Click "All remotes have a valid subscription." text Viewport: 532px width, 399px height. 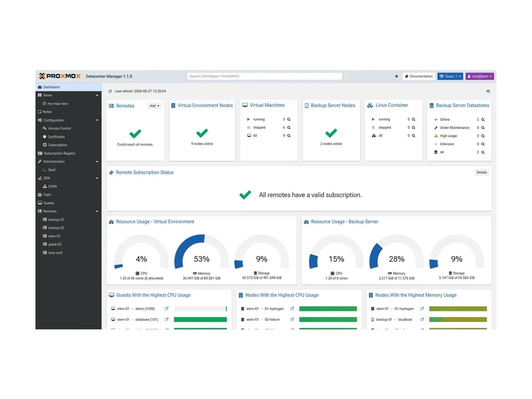coord(310,195)
